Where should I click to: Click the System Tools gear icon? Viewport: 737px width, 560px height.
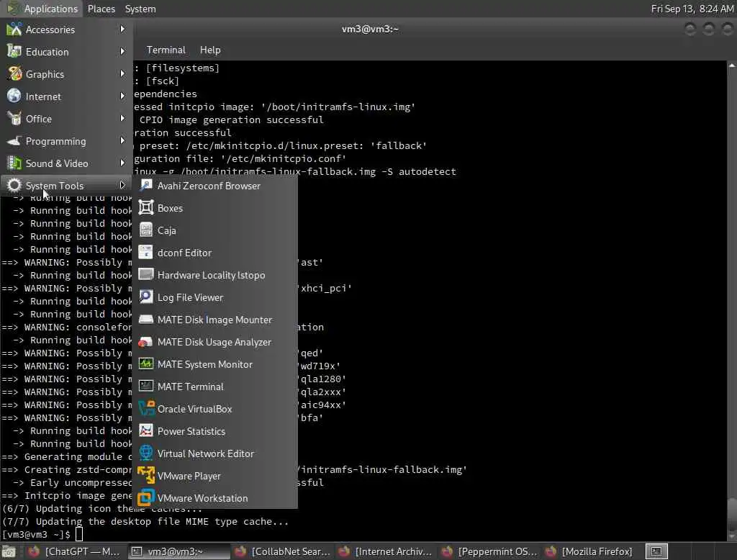(x=14, y=185)
